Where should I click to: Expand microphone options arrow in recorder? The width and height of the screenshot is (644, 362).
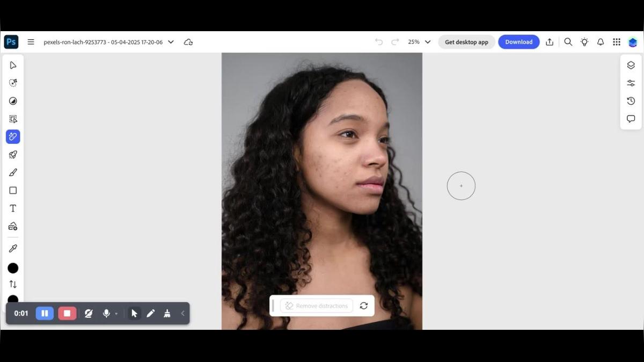[116, 314]
